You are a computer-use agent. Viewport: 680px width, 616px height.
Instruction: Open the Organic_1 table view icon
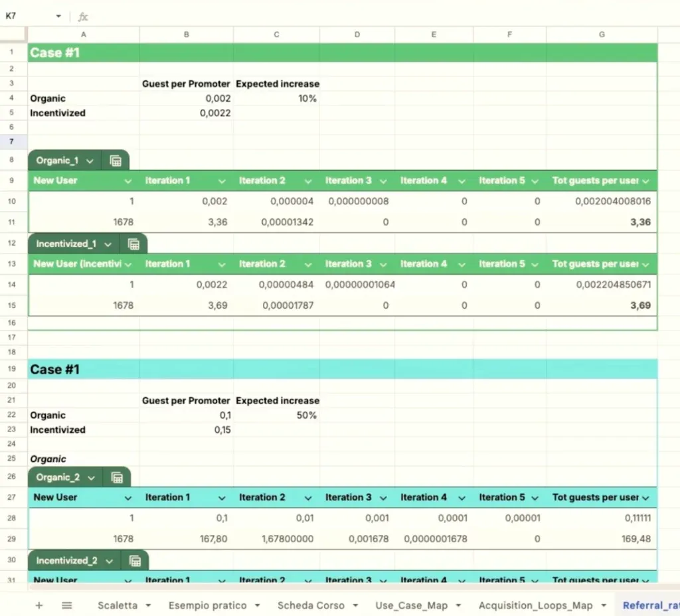[116, 161]
